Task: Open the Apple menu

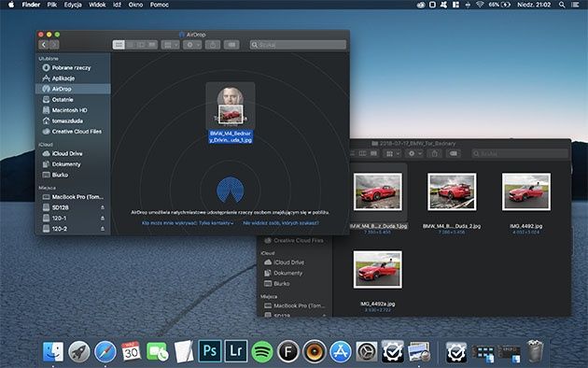Action: 11,5
